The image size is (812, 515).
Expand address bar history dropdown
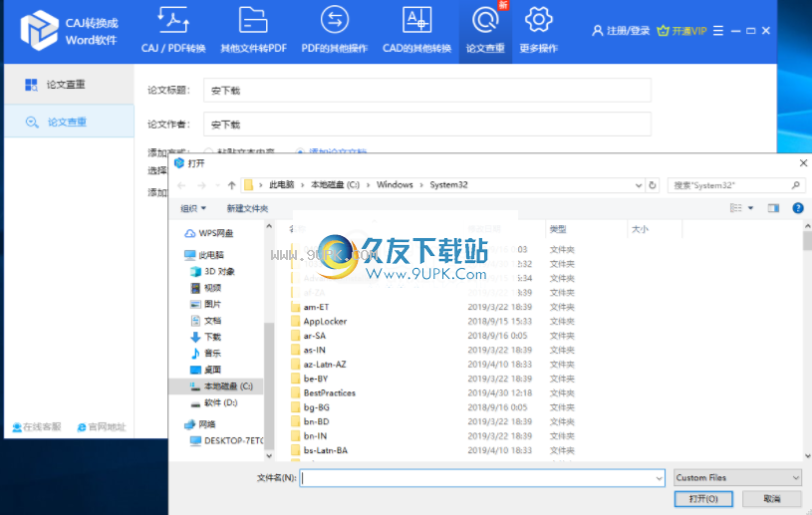click(x=639, y=185)
